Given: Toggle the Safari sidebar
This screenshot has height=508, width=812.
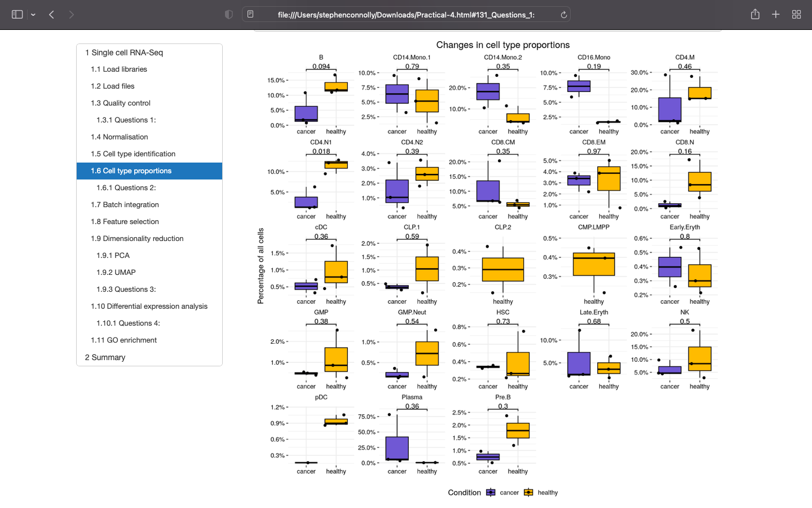Looking at the screenshot, I should click(17, 14).
